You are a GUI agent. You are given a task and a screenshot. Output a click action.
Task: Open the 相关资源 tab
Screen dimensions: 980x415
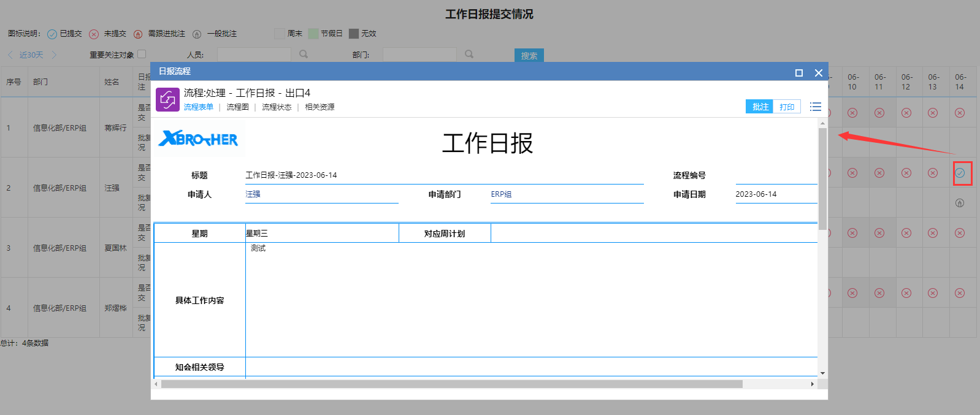pos(320,107)
